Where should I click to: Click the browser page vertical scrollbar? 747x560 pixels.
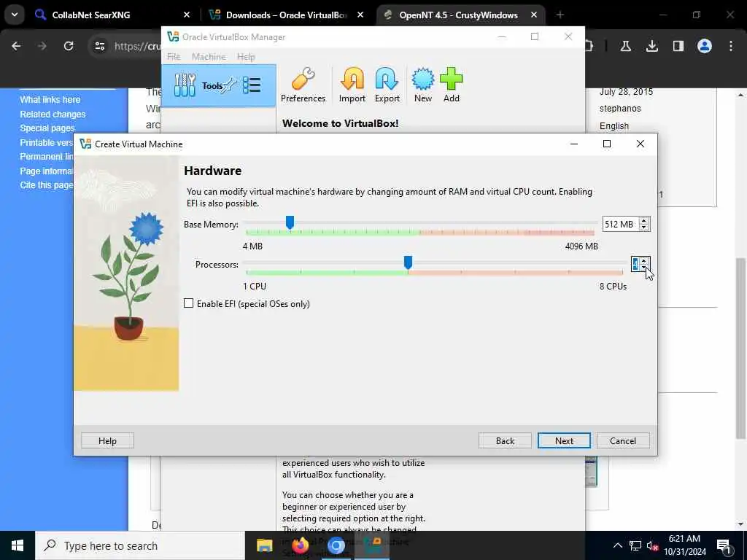pyautogui.click(x=740, y=348)
